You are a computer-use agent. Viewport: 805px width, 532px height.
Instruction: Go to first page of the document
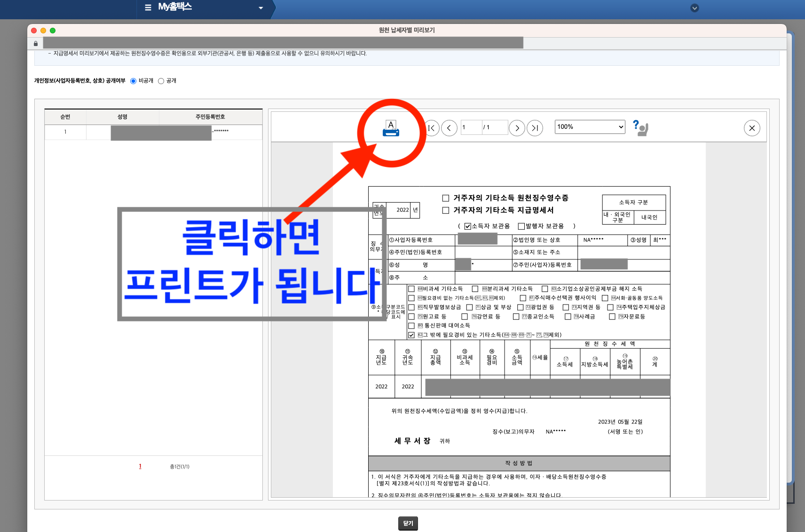(431, 128)
